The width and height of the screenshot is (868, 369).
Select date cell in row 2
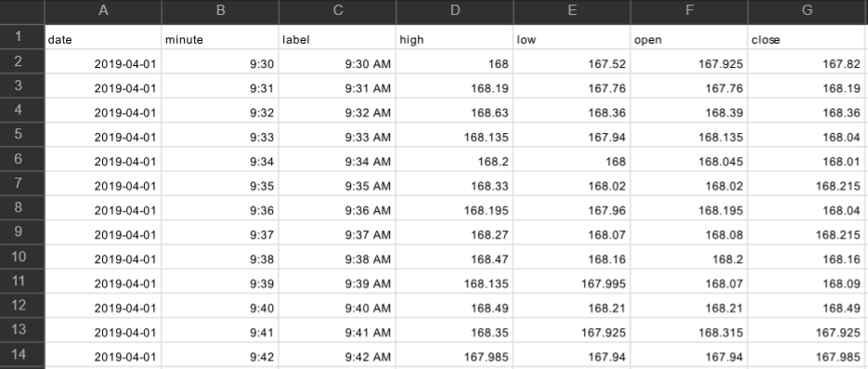coord(103,61)
